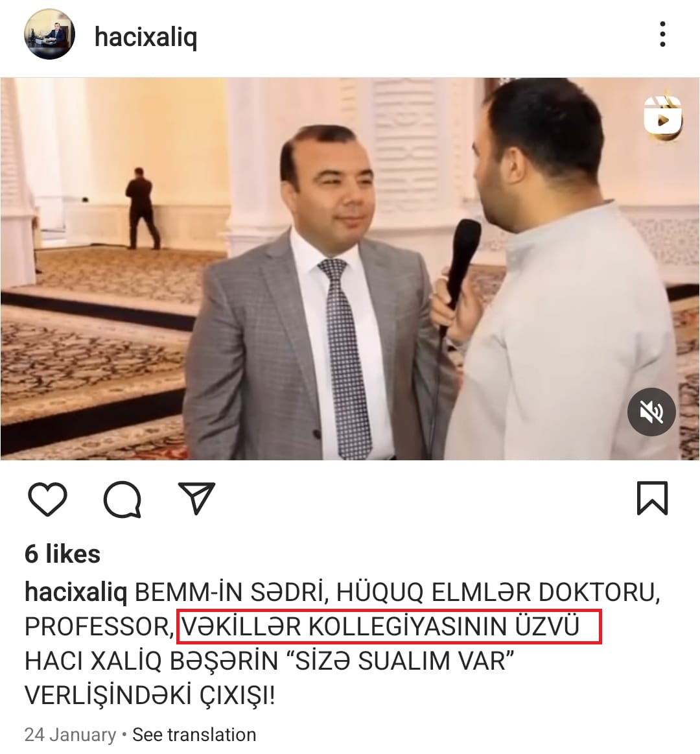The image size is (700, 754).
Task: Save the post with the bookmark icon
Action: point(653,498)
